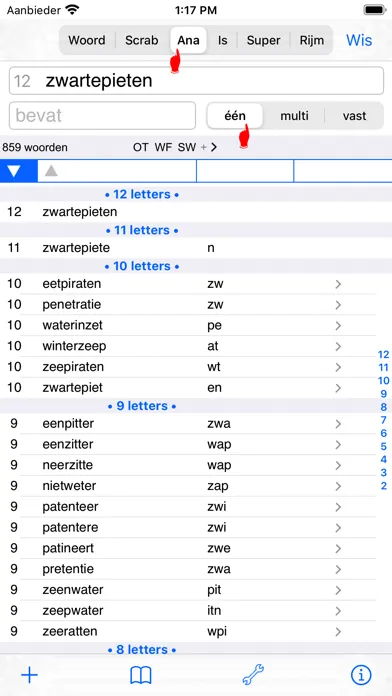Jump to 8 in side index
The width and height of the screenshot is (392, 696).
384,407
